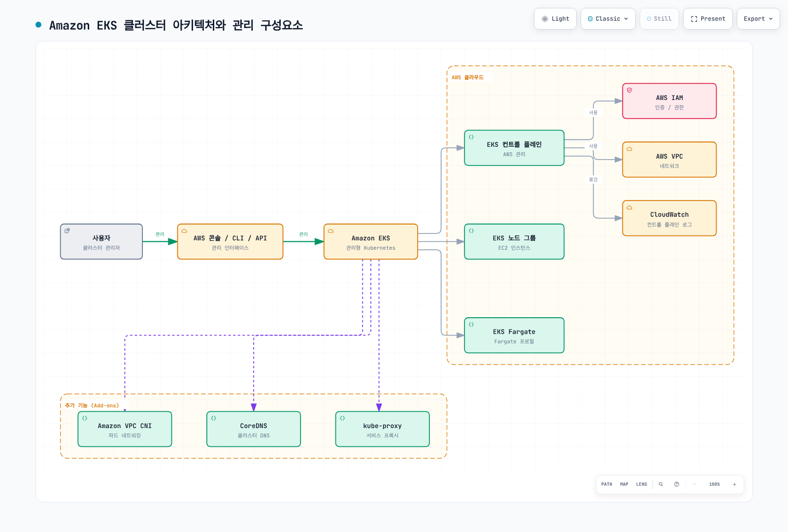This screenshot has height=532, width=788.
Task: Open the search magnifier tool
Action: point(661,484)
